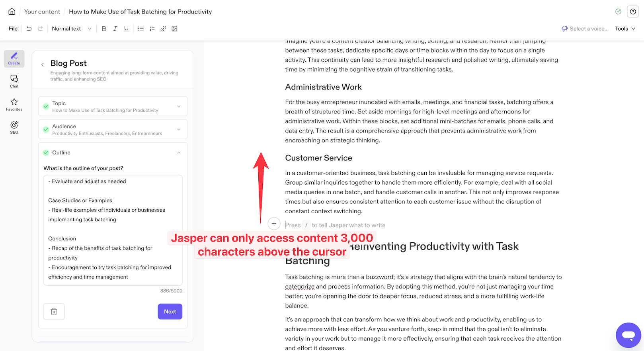The width and height of the screenshot is (644, 351).
Task: Open the SEO sidebar tab
Action: [x=14, y=127]
